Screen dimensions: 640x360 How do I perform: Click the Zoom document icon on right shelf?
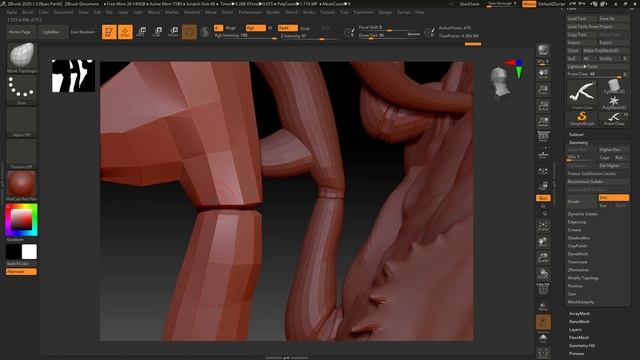[543, 90]
